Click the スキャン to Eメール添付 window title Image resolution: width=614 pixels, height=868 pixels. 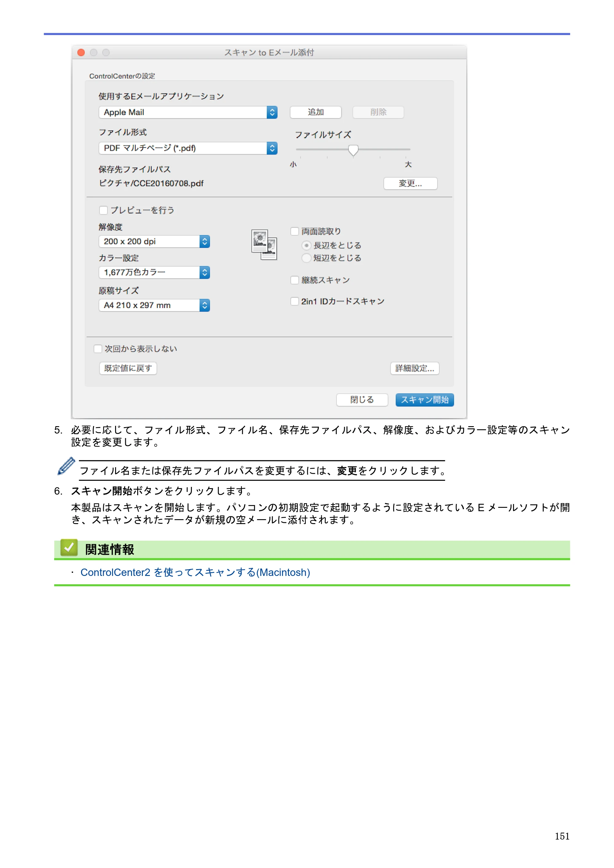point(269,52)
